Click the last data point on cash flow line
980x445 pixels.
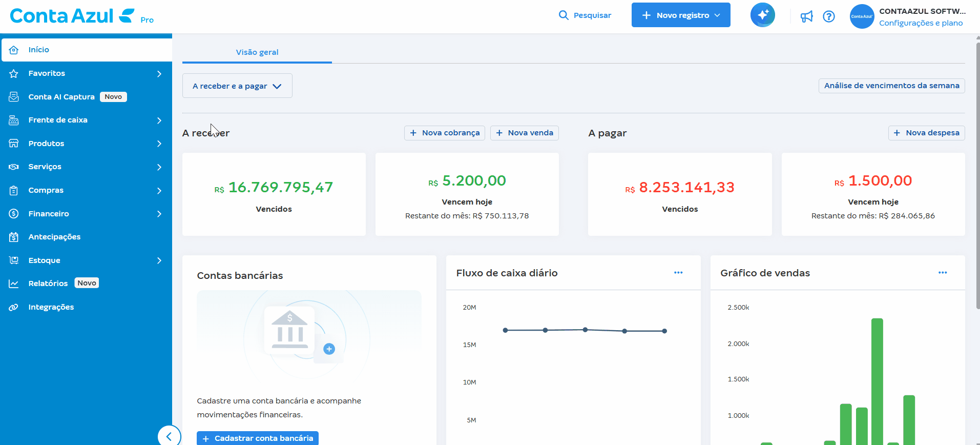click(664, 331)
